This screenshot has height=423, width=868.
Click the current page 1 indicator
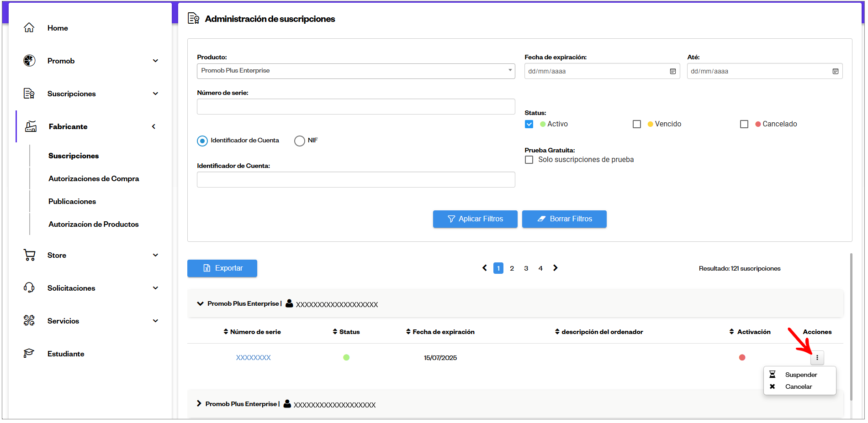[498, 268]
